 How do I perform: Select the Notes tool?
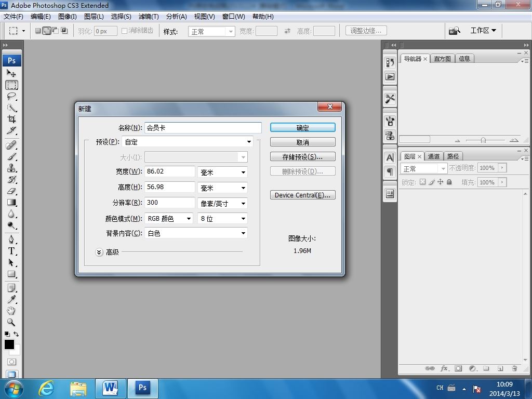click(11, 288)
